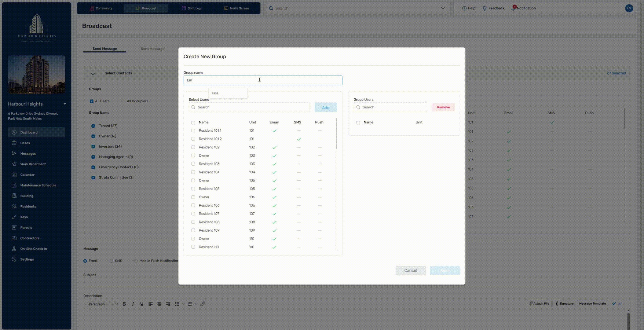This screenshot has height=330, width=644.
Task: Click the Group Users search field
Action: coord(390,107)
